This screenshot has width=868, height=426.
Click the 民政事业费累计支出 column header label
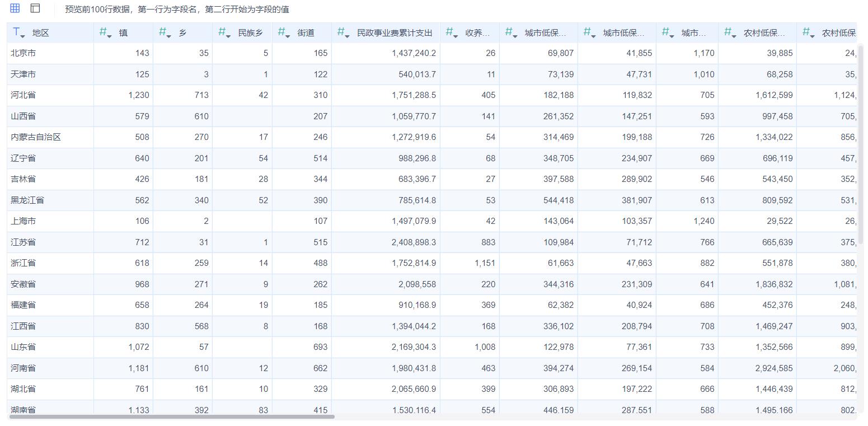(x=395, y=33)
